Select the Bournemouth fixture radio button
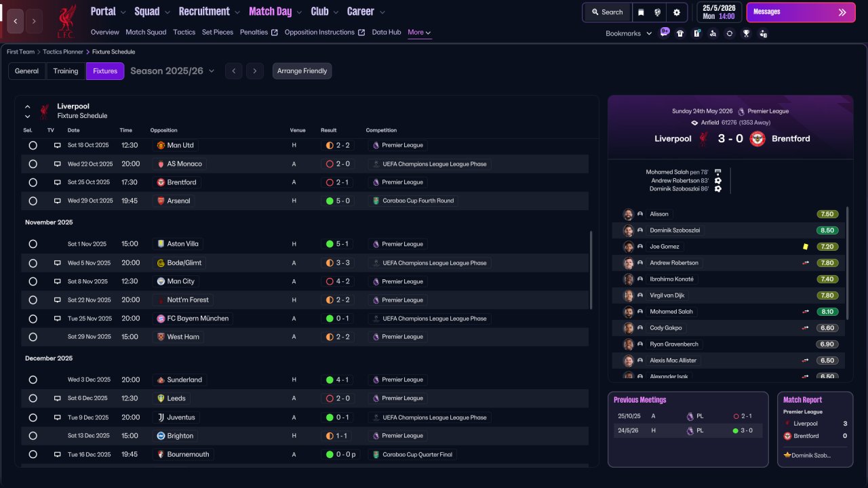Screen dimensions: 868x488 coord(33,455)
